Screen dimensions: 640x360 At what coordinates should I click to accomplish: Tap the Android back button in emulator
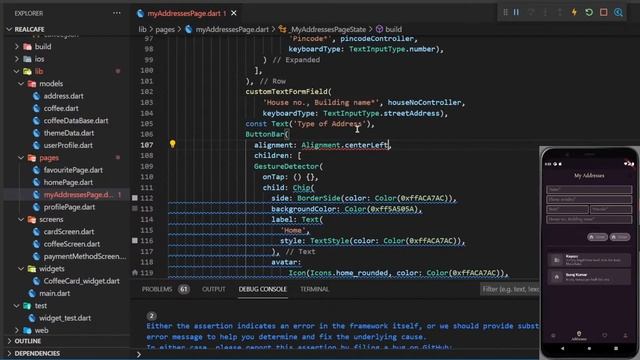pyautogui.click(x=562, y=349)
